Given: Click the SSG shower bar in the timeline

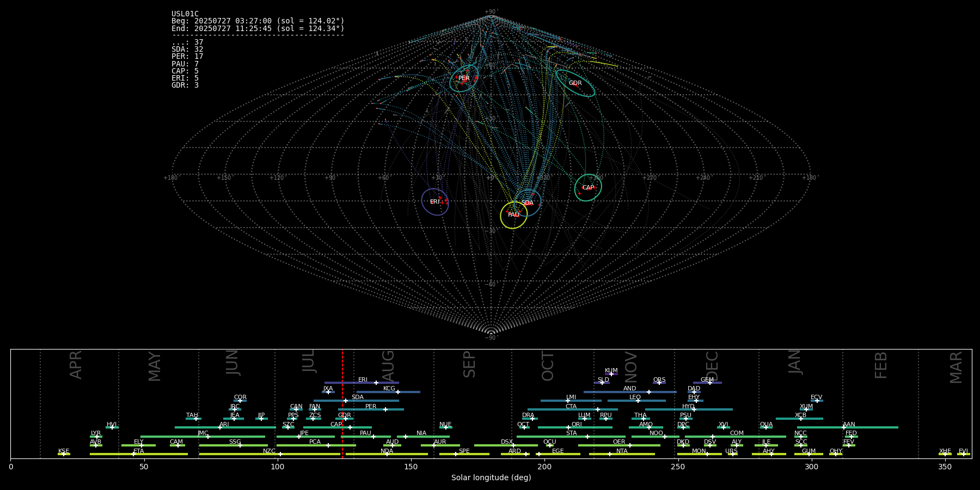Looking at the screenshot, I should [x=233, y=445].
